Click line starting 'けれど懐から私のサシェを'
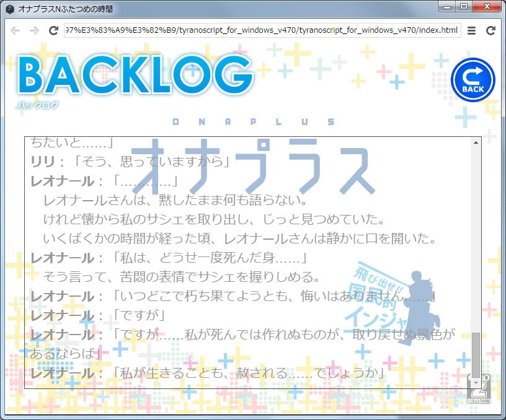This screenshot has width=506, height=420. point(214,219)
